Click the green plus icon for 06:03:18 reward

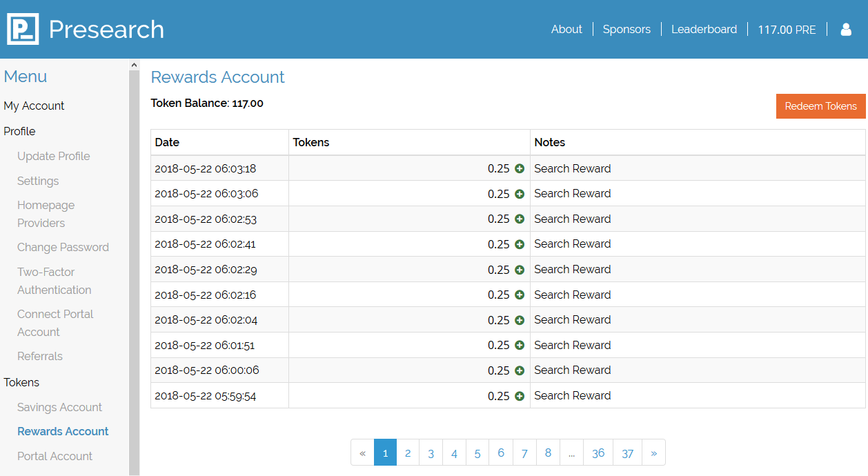520,168
